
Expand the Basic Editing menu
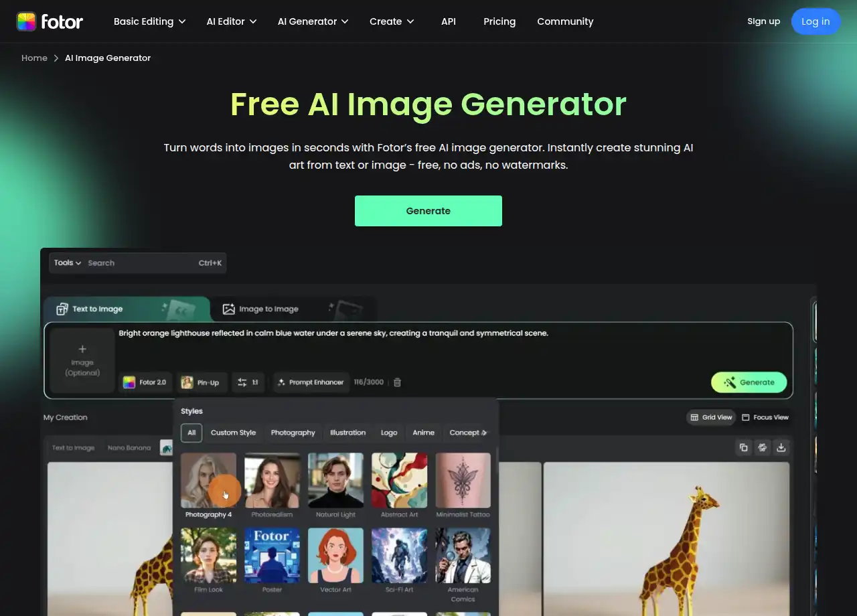click(x=149, y=21)
